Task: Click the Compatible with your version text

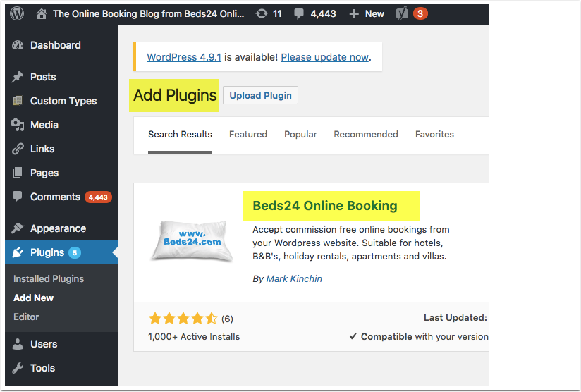Action: click(x=424, y=336)
